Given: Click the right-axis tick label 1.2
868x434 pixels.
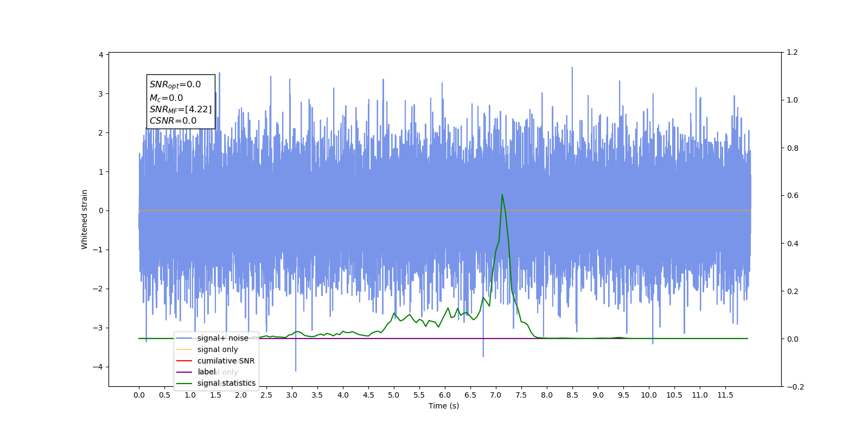Looking at the screenshot, I should pyautogui.click(x=792, y=53).
